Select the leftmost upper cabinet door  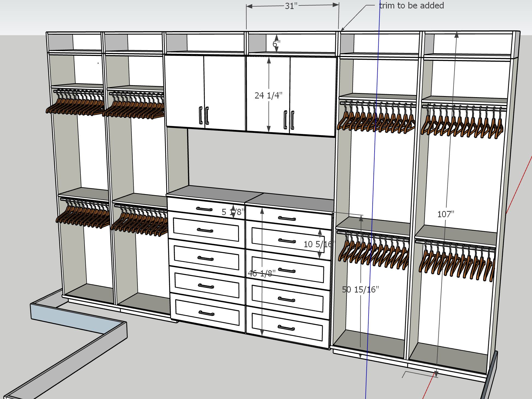pos(184,90)
